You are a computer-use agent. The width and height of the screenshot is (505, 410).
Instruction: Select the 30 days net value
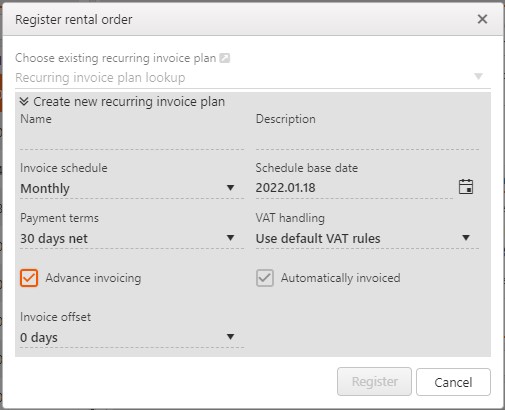point(54,239)
